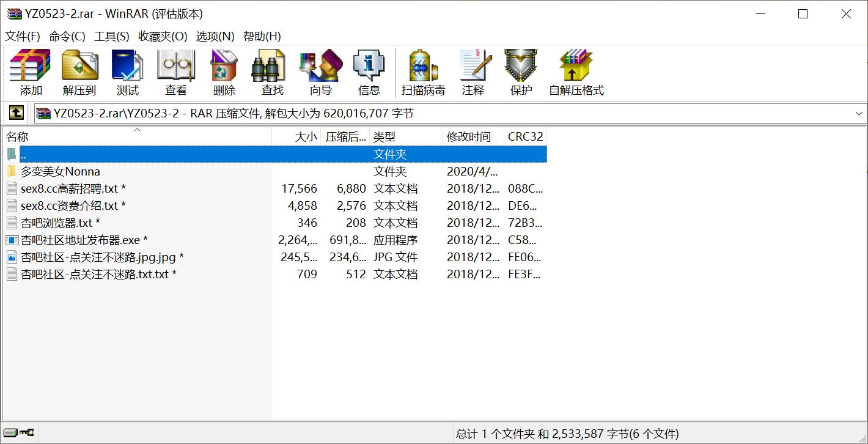Click the 添加 (Add) toolbar icon
The width and height of the screenshot is (868, 444).
(x=31, y=72)
